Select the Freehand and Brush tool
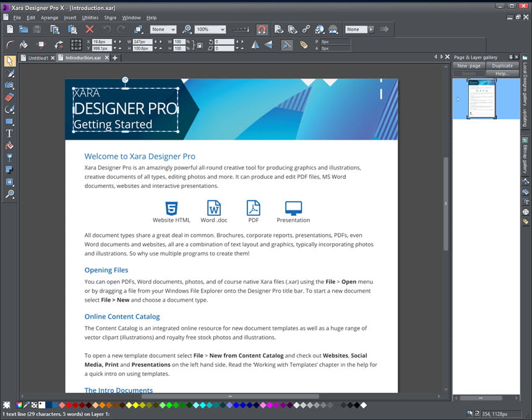Viewport: 532px width, 420px height. (x=9, y=73)
